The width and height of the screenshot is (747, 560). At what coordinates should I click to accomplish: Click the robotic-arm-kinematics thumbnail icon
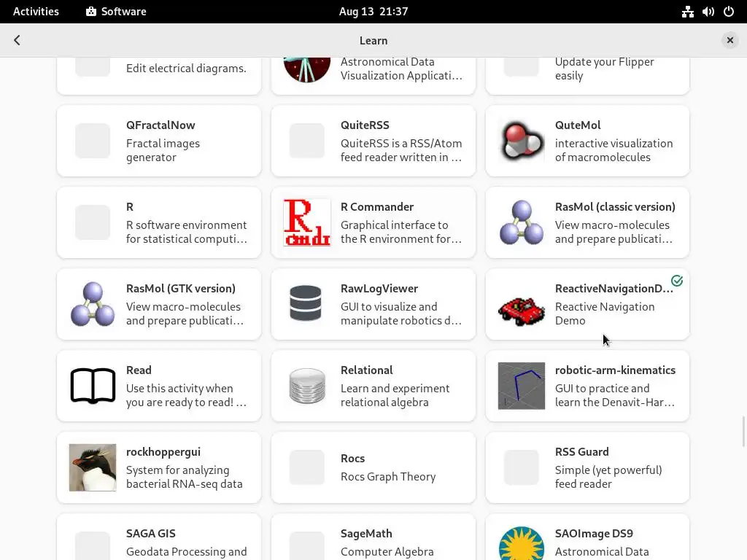[521, 386]
